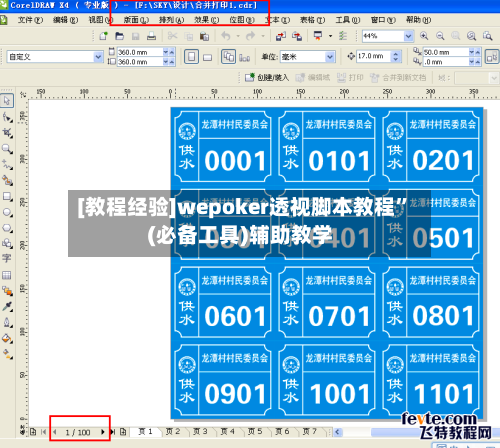Image resolution: width=500 pixels, height=448 pixels.
Task: Select the Interactive Blend tool
Action: click(7, 291)
